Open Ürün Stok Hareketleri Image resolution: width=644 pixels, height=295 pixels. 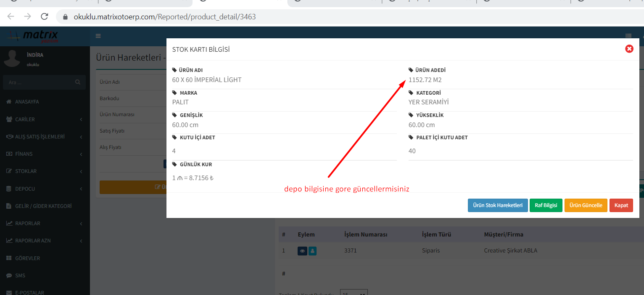tap(497, 205)
